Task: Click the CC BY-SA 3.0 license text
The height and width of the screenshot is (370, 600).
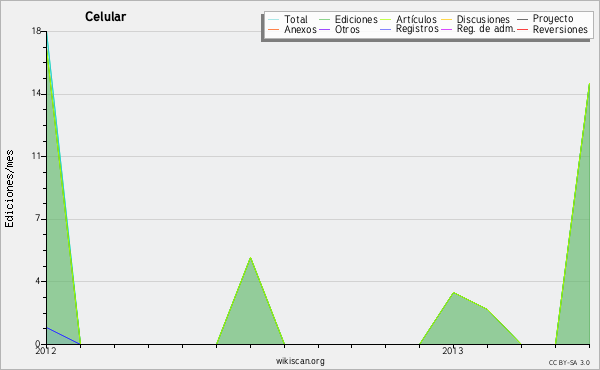Action: [x=569, y=363]
